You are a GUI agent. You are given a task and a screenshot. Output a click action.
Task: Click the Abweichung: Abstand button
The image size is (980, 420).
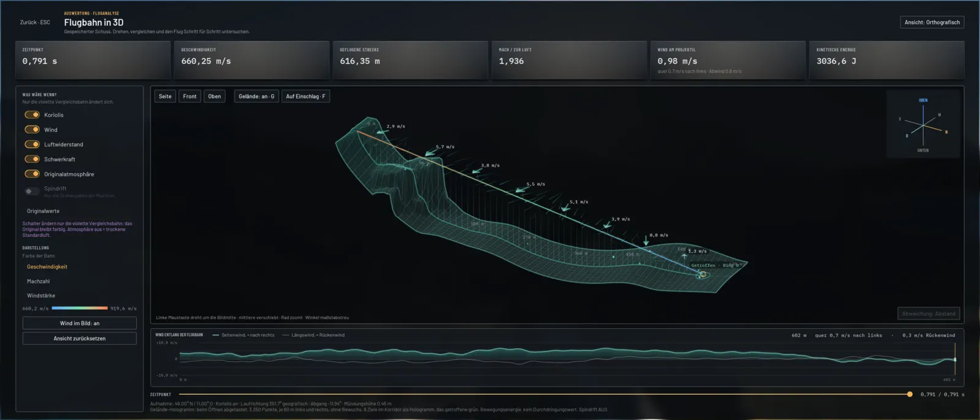coord(929,313)
